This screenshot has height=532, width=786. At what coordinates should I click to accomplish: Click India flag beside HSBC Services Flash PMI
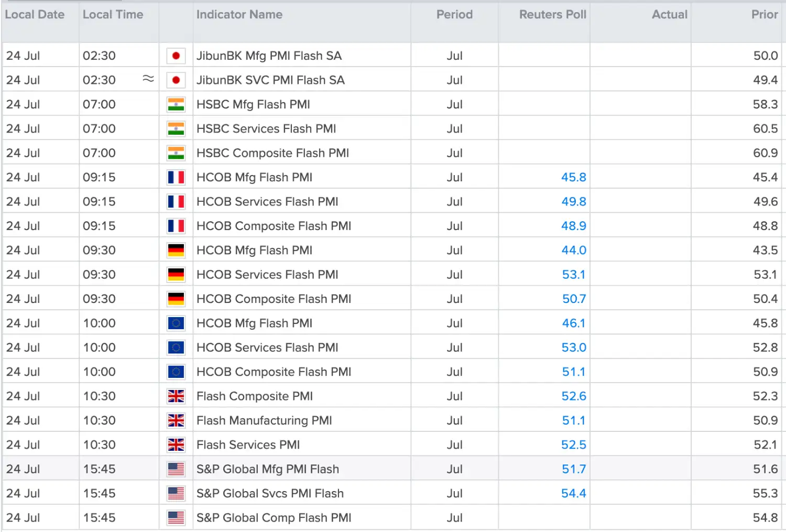click(176, 129)
